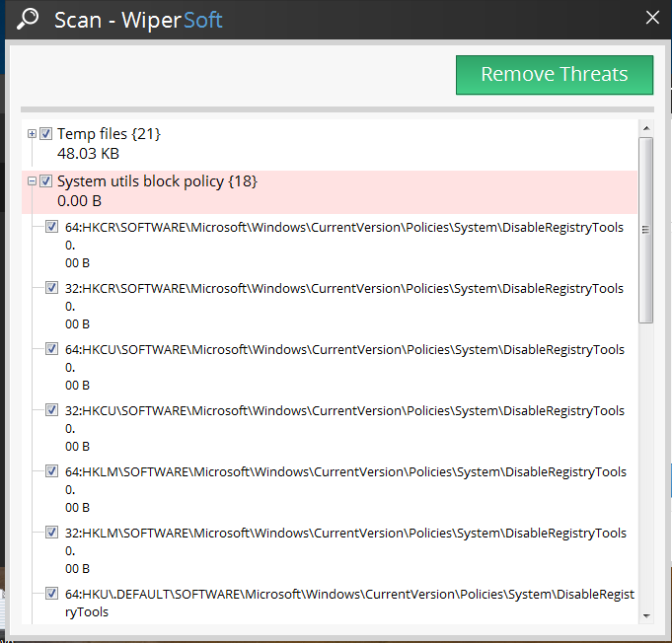Viewport: 672px width, 643px height.
Task: Click the Remove Threats button
Action: (555, 75)
